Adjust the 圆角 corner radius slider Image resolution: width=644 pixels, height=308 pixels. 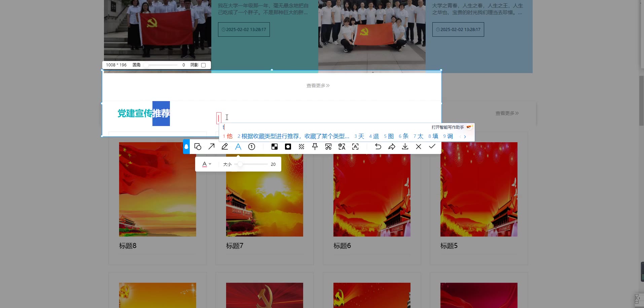(x=161, y=65)
